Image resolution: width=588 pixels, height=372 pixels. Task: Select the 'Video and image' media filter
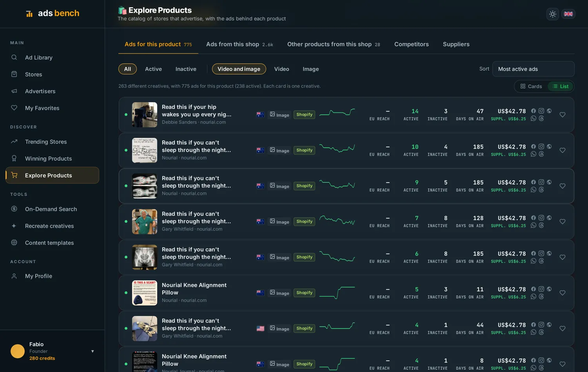click(x=239, y=69)
